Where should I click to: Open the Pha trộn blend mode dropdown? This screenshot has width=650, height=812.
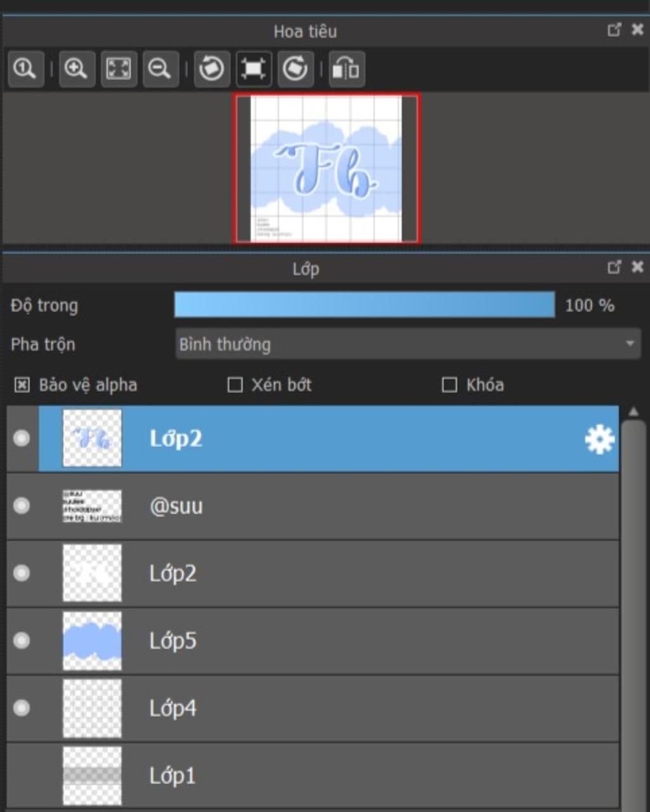[x=408, y=344]
